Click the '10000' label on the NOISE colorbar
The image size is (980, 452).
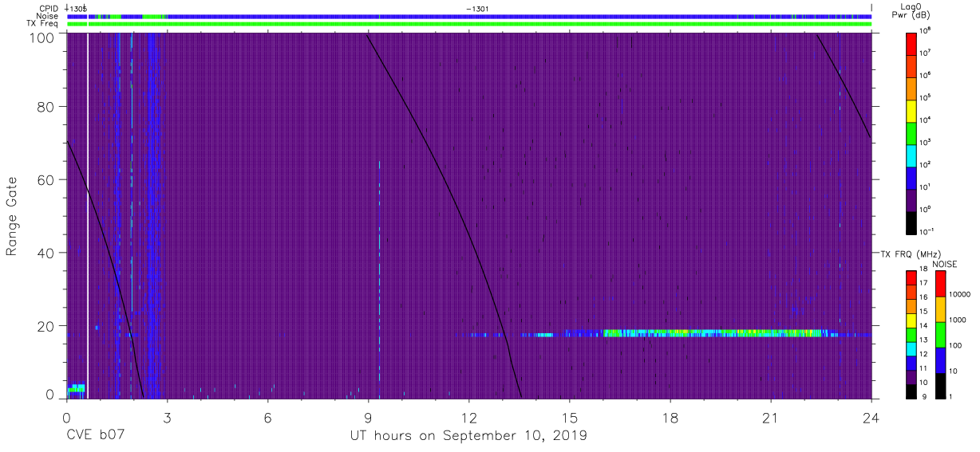(960, 294)
